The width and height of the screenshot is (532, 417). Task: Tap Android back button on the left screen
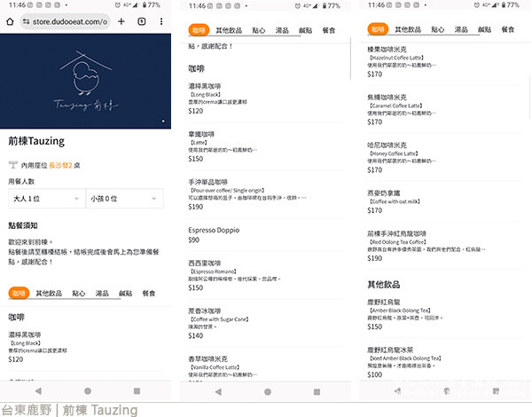38,391
